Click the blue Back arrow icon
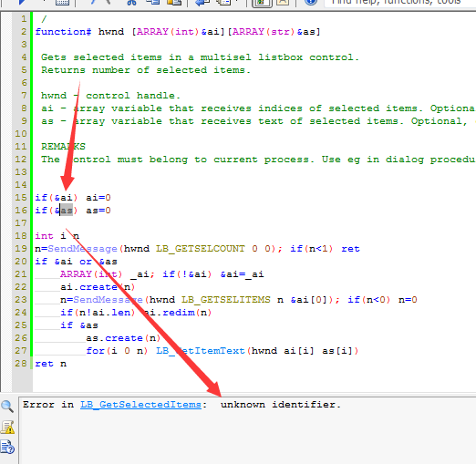Viewport: 476px width, 464px height. [x=202, y=3]
